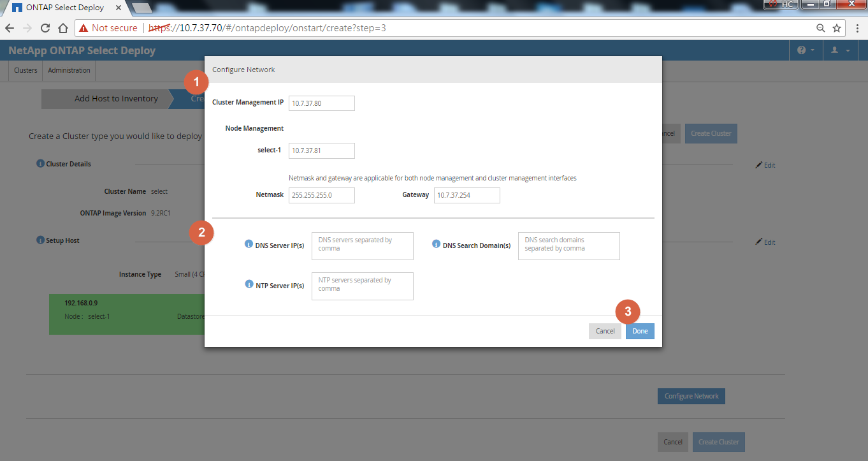The image size is (868, 461).
Task: Open Chrome three-dot menu
Action: [x=857, y=28]
